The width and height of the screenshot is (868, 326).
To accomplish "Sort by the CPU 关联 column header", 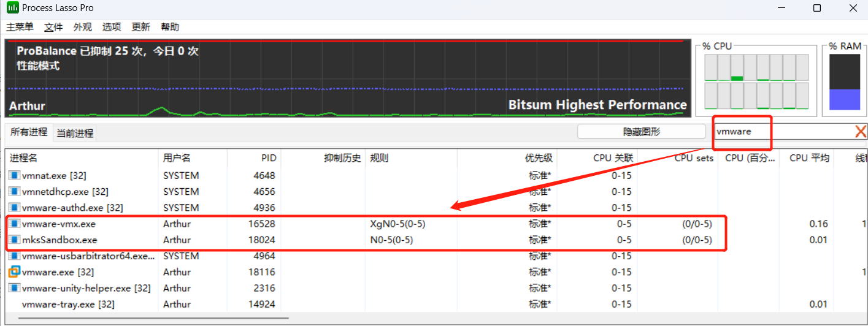I will point(597,158).
